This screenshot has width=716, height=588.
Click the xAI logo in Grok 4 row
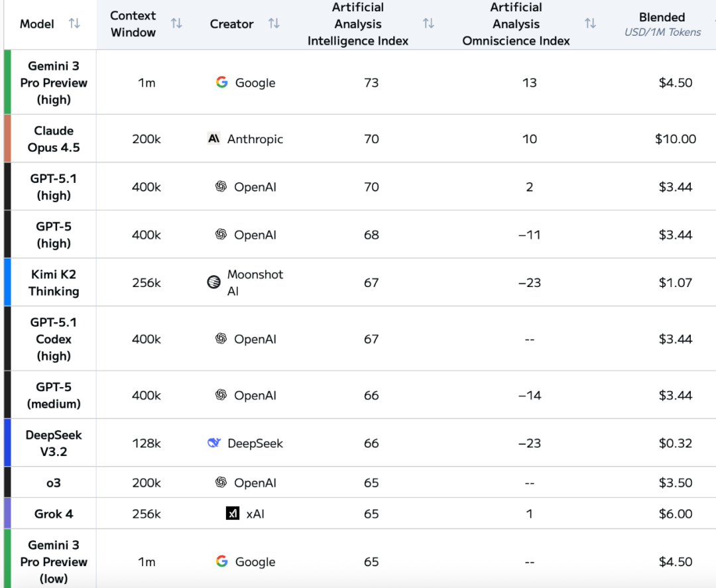232,514
